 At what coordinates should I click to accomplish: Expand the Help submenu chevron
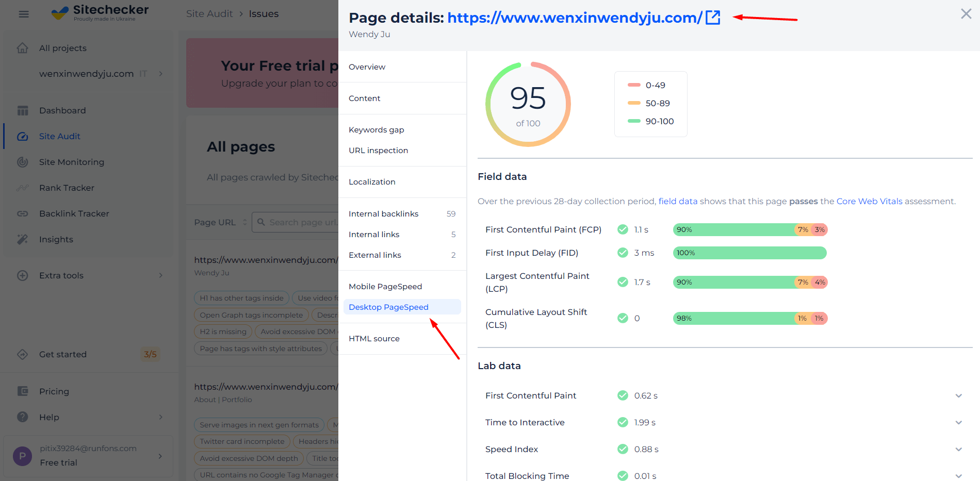coord(161,417)
